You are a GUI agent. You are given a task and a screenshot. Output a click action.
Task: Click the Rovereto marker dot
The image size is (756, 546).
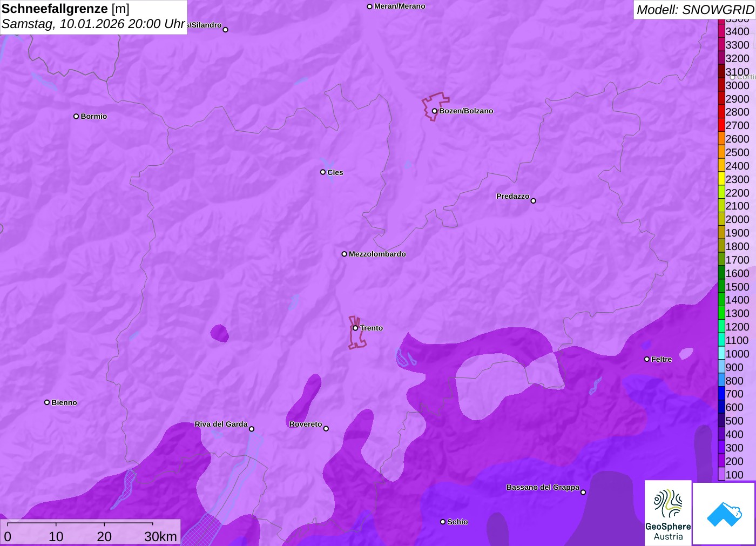click(326, 429)
